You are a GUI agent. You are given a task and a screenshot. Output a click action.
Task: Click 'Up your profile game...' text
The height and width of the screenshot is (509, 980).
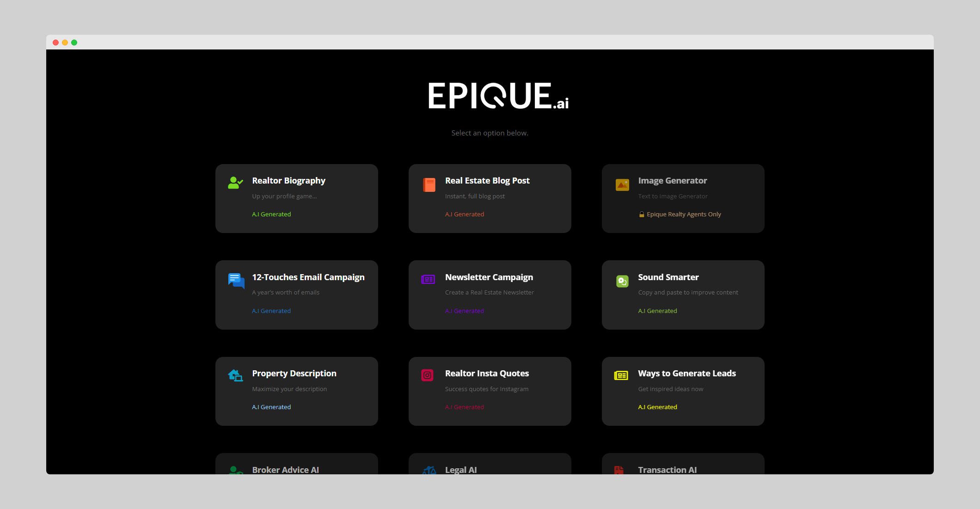(284, 196)
